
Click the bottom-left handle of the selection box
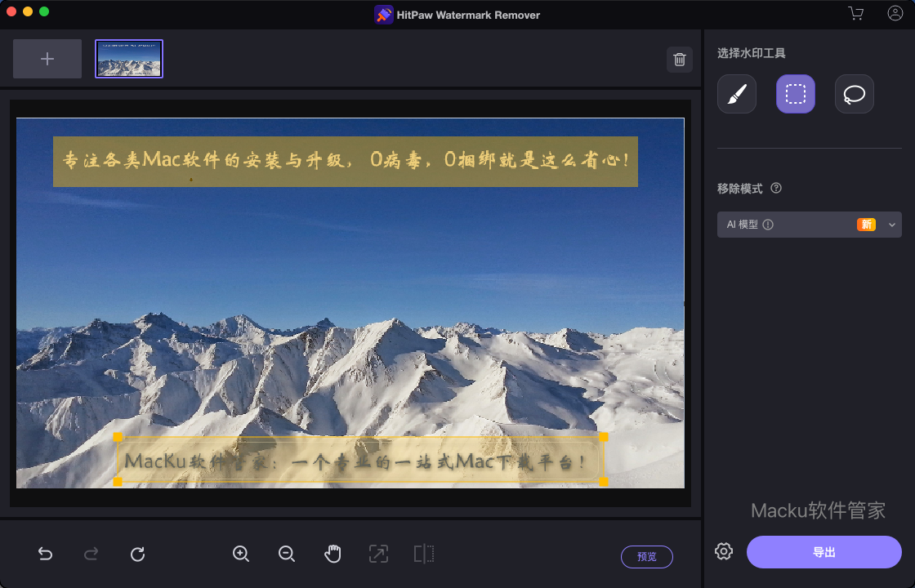[118, 481]
